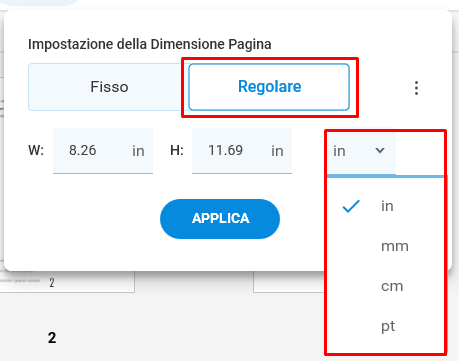Screen dimensions: 459x361
Task: Collapse the open unit combo box showing in
Action: point(362,151)
